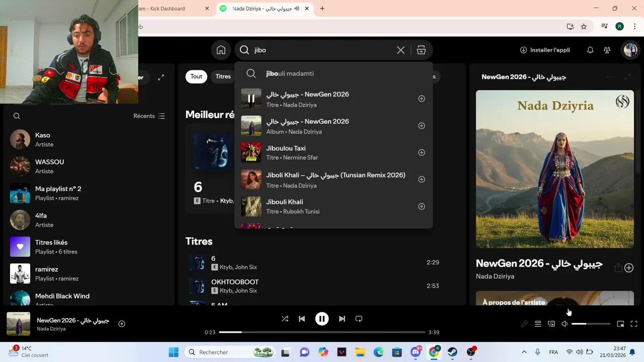Toggle shuffle playback

click(285, 319)
